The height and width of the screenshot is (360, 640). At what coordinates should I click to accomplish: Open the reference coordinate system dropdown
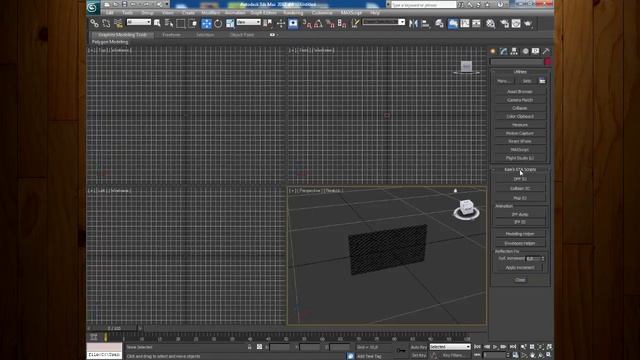[249, 22]
